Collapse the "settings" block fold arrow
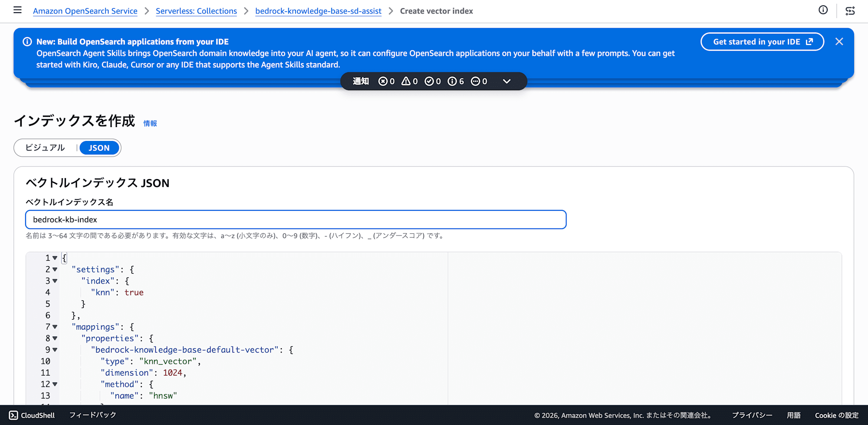Viewport: 868px width, 425px height. pyautogui.click(x=55, y=269)
